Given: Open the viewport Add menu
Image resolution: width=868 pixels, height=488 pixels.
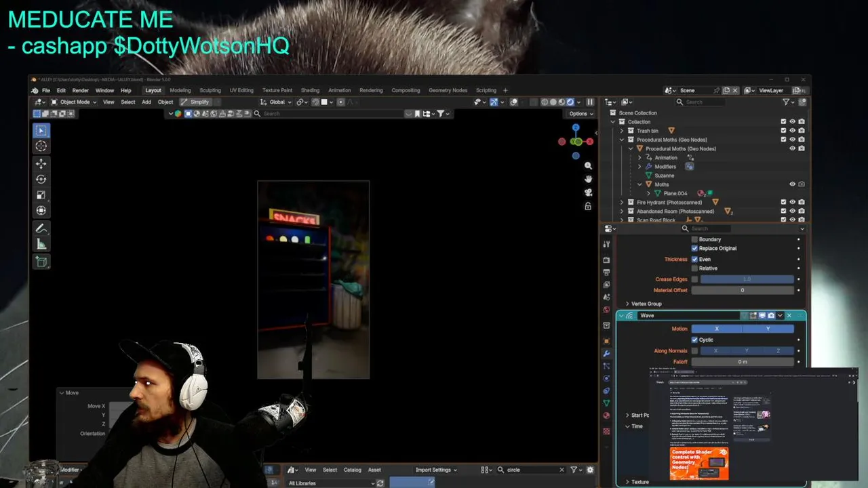Looking at the screenshot, I should (146, 102).
